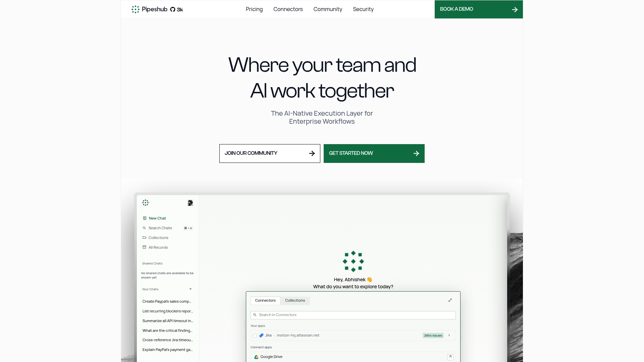
Task: Open the GitHub 3k stars link
Action: pyautogui.click(x=176, y=9)
